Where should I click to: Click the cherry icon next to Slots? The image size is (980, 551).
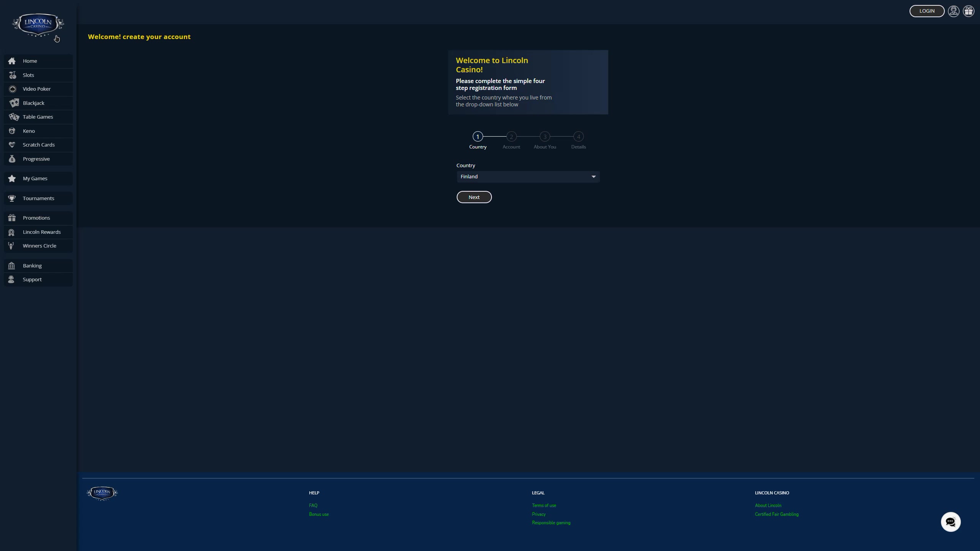pyautogui.click(x=13, y=75)
